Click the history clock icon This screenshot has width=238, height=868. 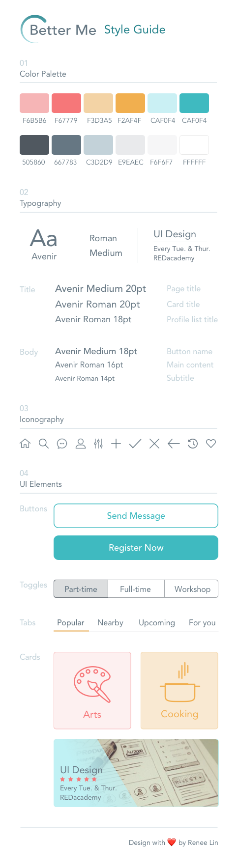193,444
